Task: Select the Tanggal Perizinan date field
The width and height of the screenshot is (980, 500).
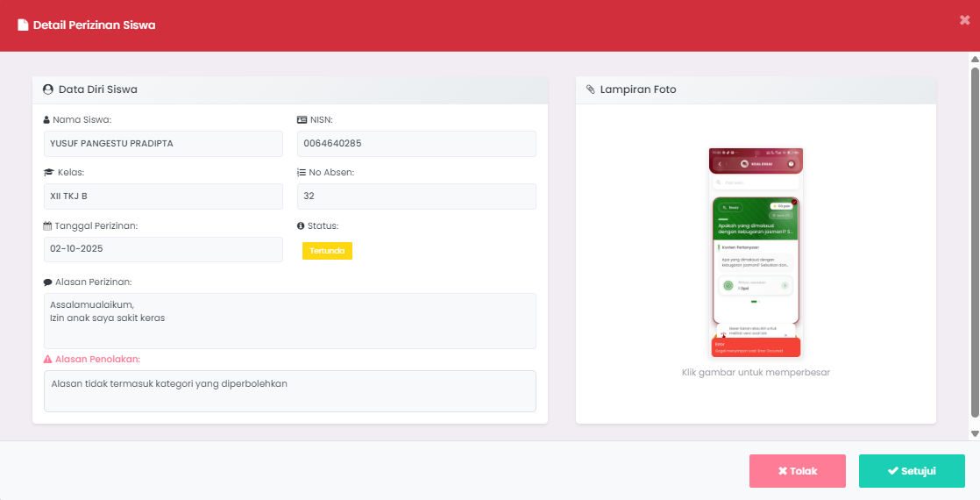Action: point(163,249)
